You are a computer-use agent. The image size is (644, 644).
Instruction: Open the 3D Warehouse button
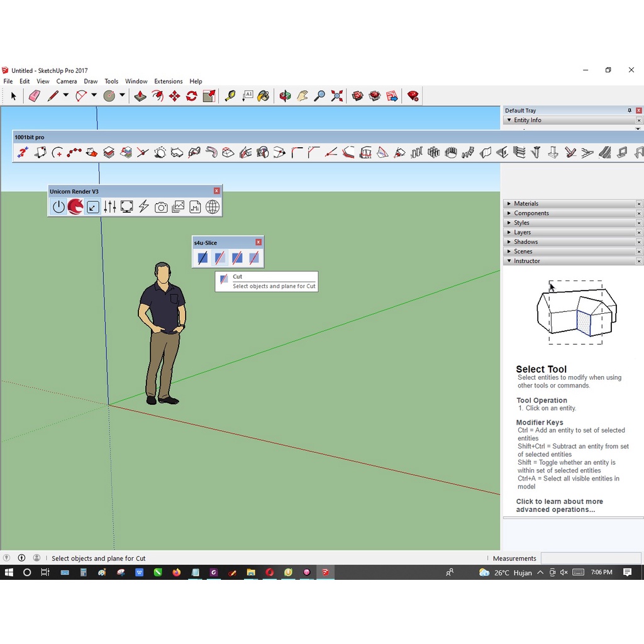(x=357, y=96)
